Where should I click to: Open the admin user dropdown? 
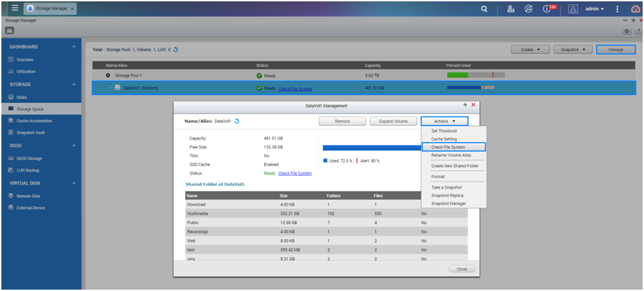pyautogui.click(x=594, y=9)
